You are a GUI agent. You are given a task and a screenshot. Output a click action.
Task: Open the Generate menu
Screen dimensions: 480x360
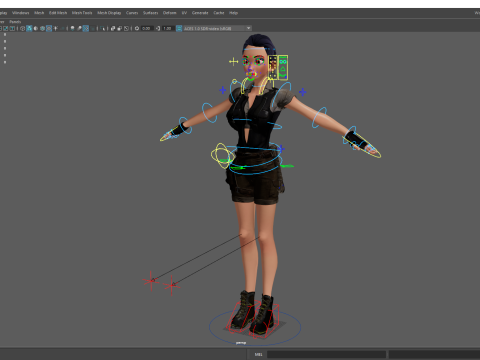point(200,13)
